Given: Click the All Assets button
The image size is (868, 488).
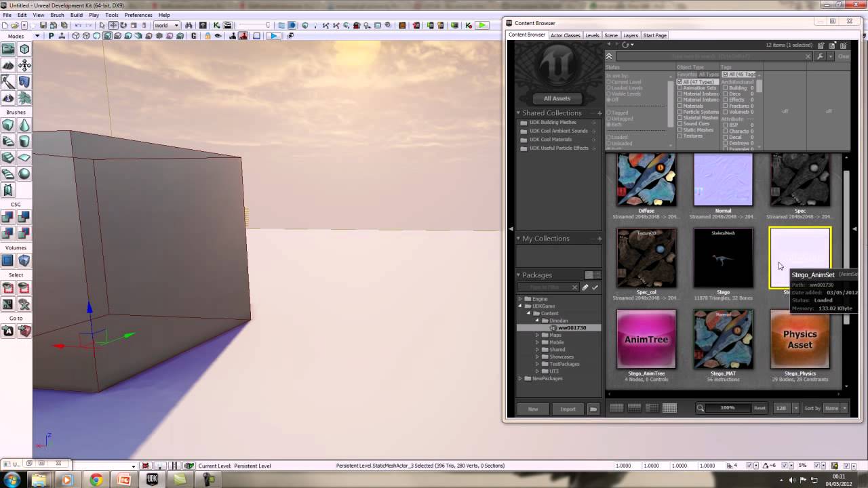Looking at the screenshot, I should [x=557, y=98].
